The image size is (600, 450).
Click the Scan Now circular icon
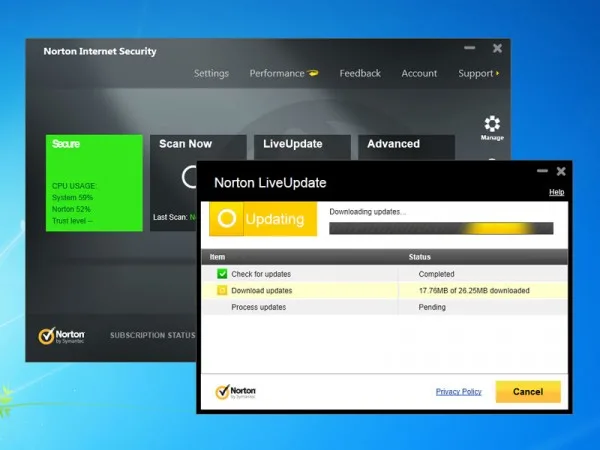(189, 177)
